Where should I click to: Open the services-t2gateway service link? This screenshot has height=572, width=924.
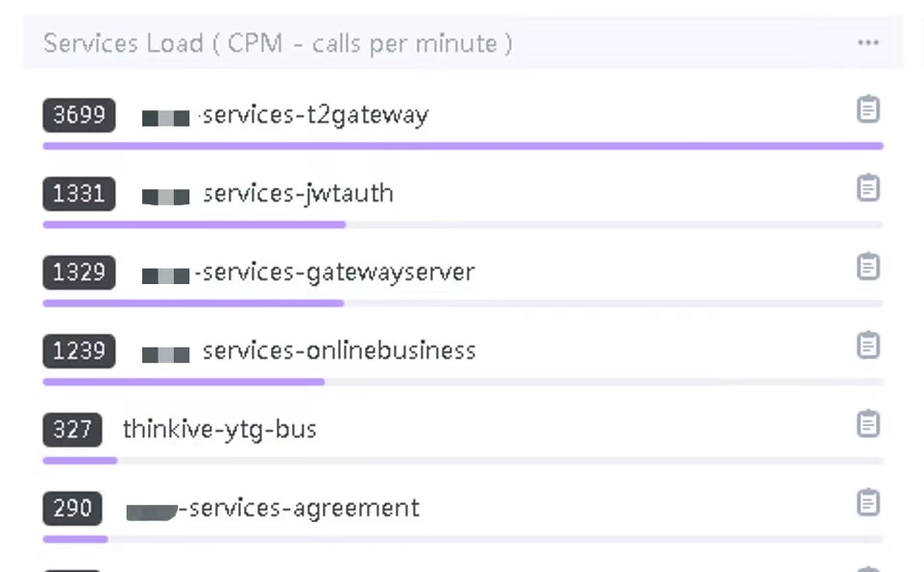[x=285, y=115]
